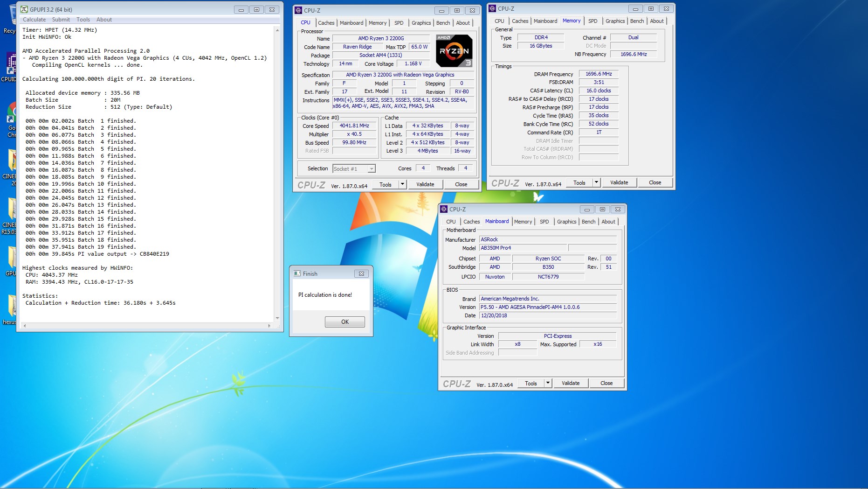Screen dimensions: 868x489
Task: Open the Calculate menu in GPUPI
Action: pos(34,20)
